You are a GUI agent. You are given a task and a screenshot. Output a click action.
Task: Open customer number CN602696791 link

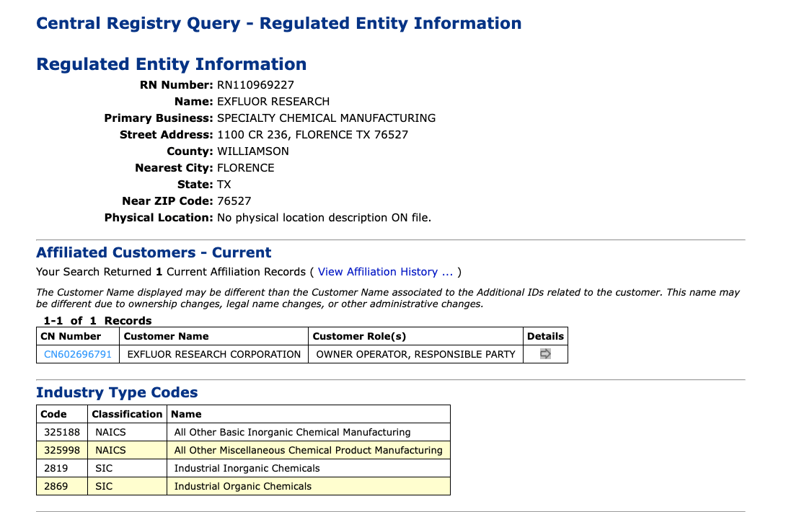pos(78,354)
